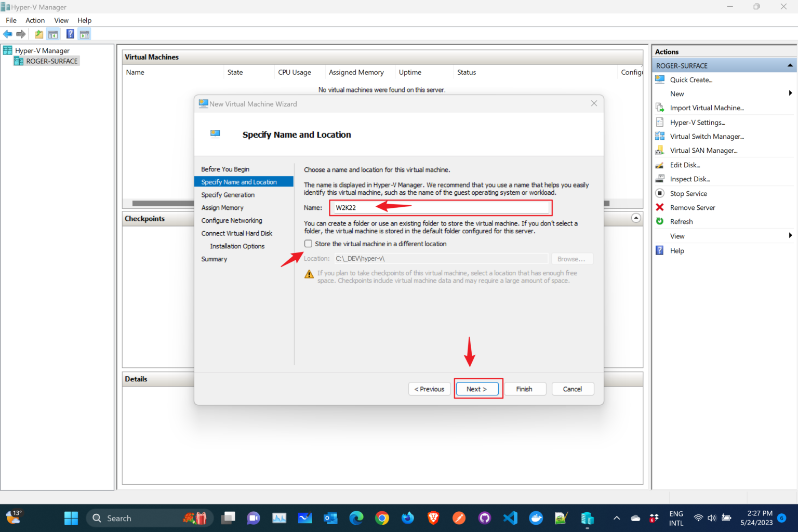The width and height of the screenshot is (798, 532).
Task: Stop the Hyper-V service
Action: pyautogui.click(x=688, y=193)
